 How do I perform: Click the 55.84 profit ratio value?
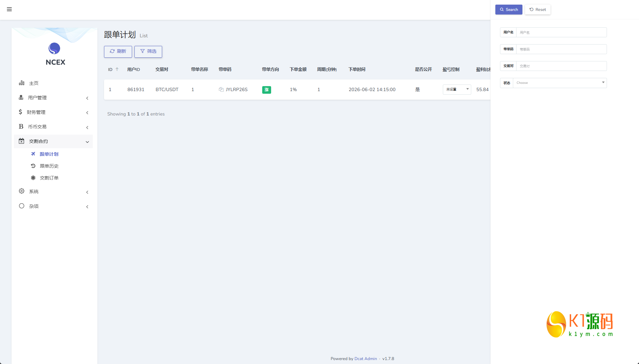[x=482, y=89]
